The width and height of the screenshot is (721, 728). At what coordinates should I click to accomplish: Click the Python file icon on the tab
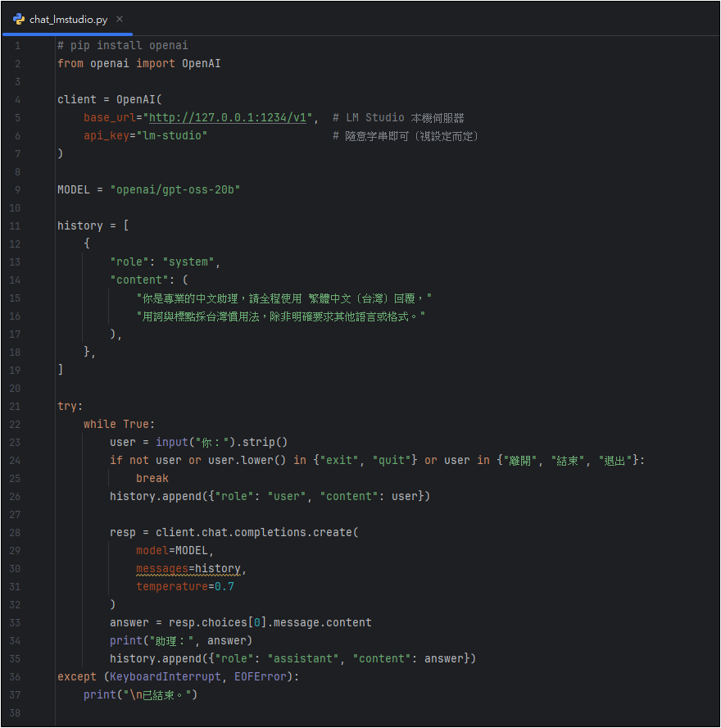tap(18, 19)
